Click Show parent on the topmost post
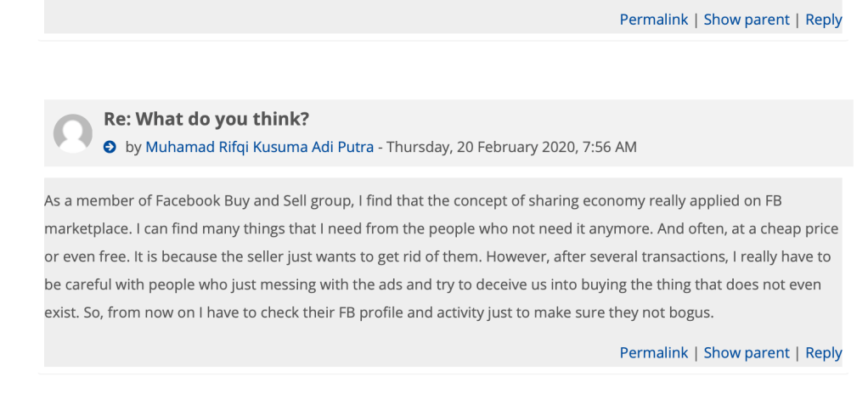The width and height of the screenshot is (868, 416). 747,20
